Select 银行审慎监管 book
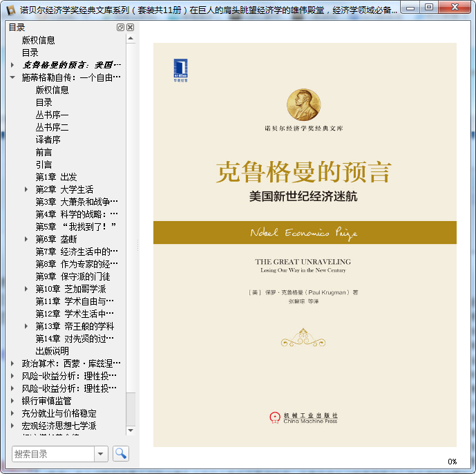This screenshot has height=474, width=476. coord(46,401)
